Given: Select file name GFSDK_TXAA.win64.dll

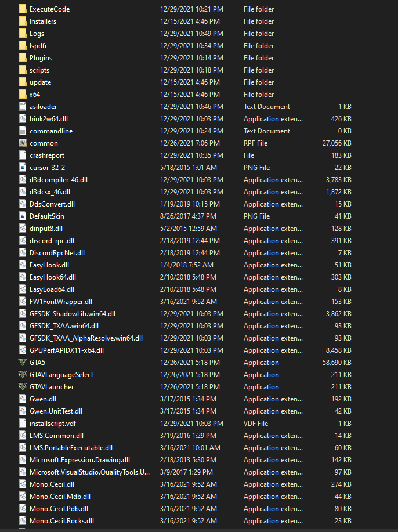Looking at the screenshot, I should point(64,326).
